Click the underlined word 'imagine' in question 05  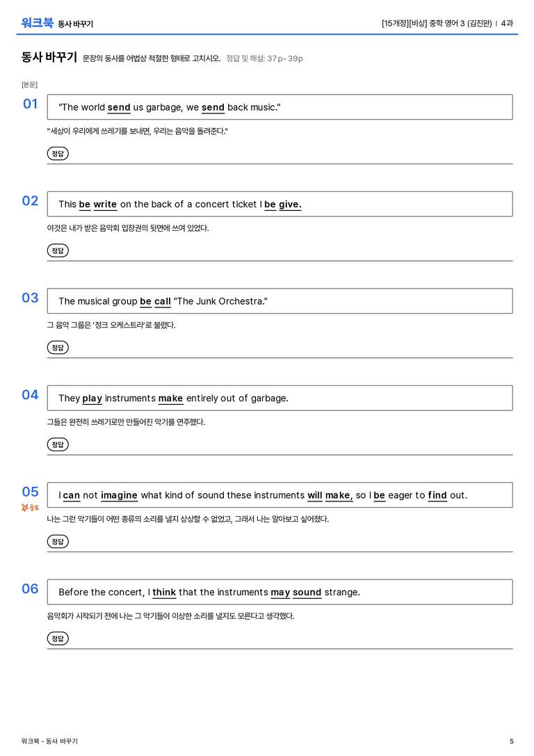(x=119, y=495)
